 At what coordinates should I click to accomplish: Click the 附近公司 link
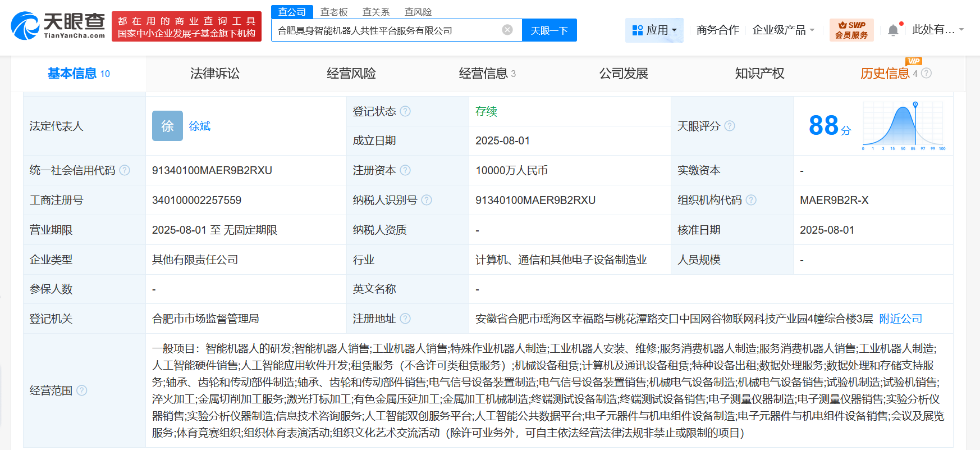pos(900,319)
